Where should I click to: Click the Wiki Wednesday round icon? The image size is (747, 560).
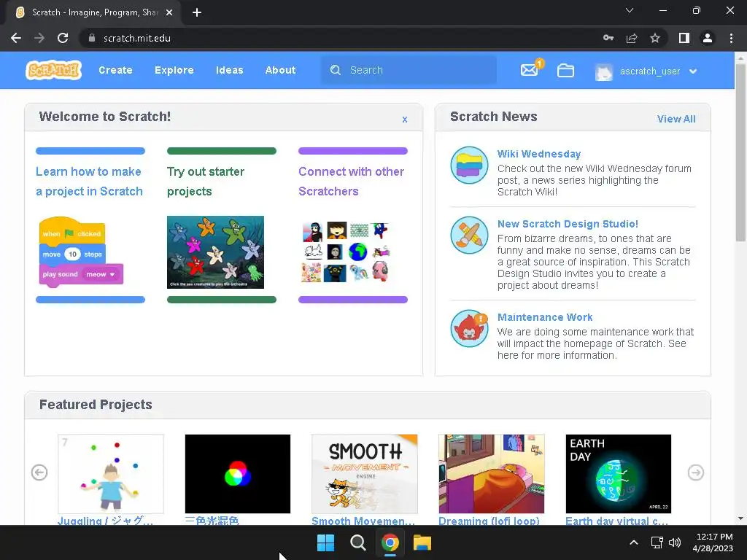click(469, 166)
